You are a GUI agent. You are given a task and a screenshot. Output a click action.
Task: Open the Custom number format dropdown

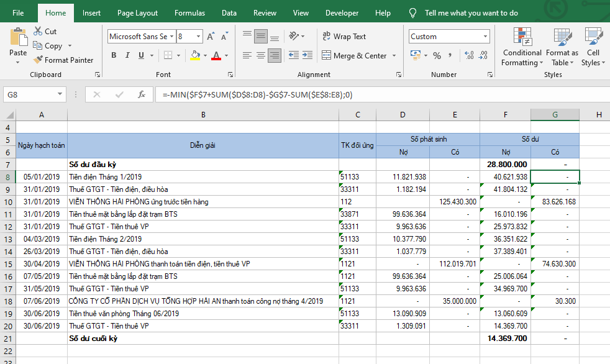point(485,37)
